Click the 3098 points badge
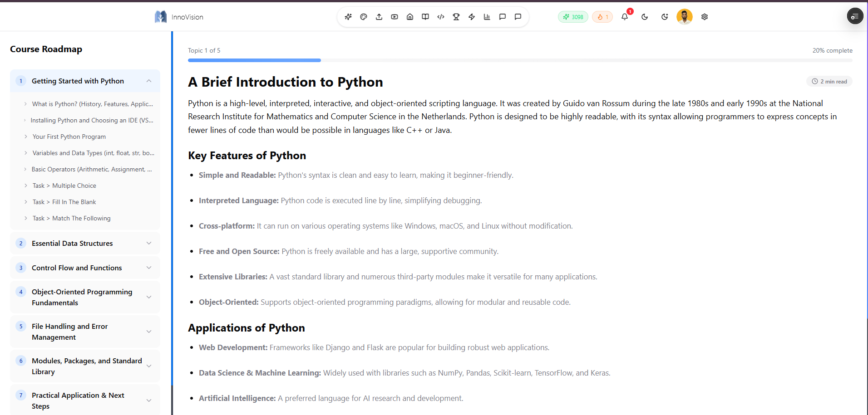The height and width of the screenshot is (415, 868). tap(573, 17)
